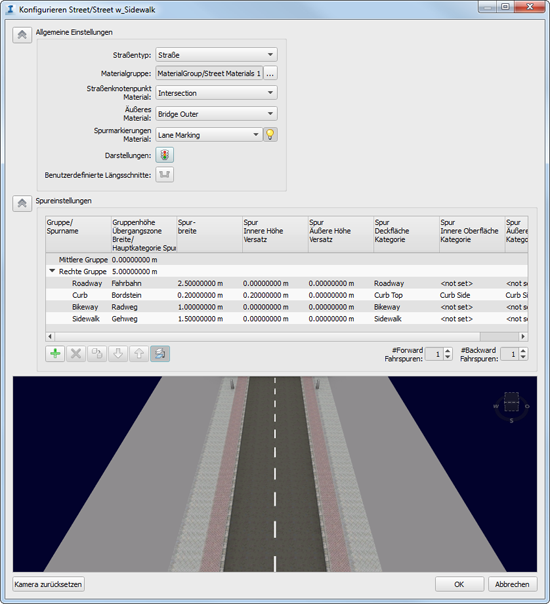Click the light bulb icon beside Lane Marking
This screenshot has height=604, width=550.
coord(270,135)
